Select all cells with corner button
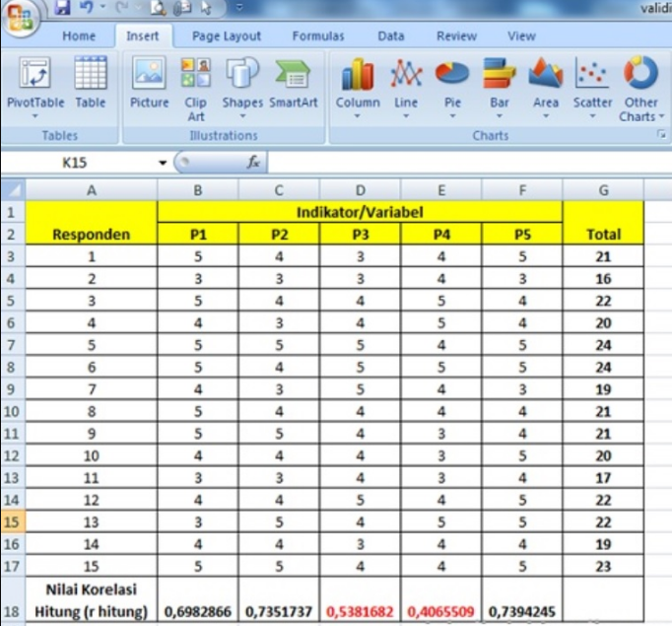This screenshot has height=626, width=672. pyautogui.click(x=14, y=190)
